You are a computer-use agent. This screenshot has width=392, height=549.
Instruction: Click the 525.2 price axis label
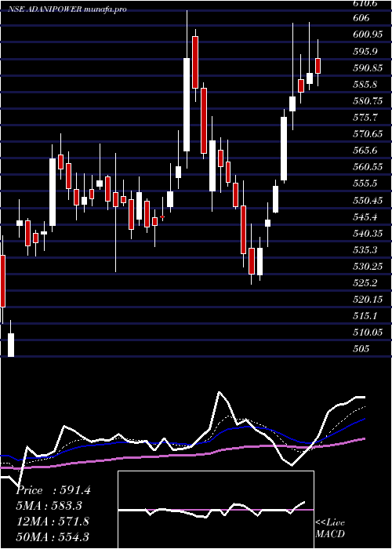pos(365,283)
